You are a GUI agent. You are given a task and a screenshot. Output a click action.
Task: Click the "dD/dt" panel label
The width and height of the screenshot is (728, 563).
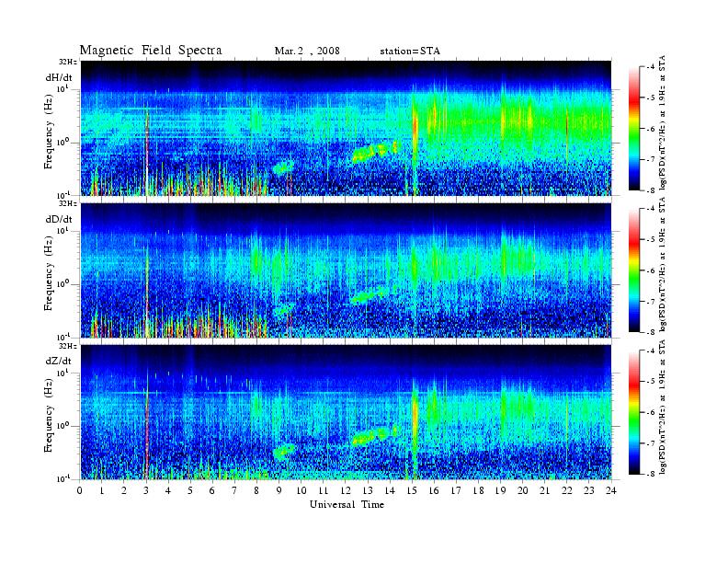tap(59, 219)
